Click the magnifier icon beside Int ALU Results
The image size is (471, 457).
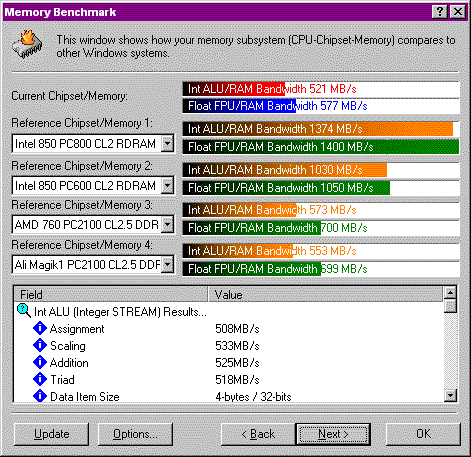(24, 311)
